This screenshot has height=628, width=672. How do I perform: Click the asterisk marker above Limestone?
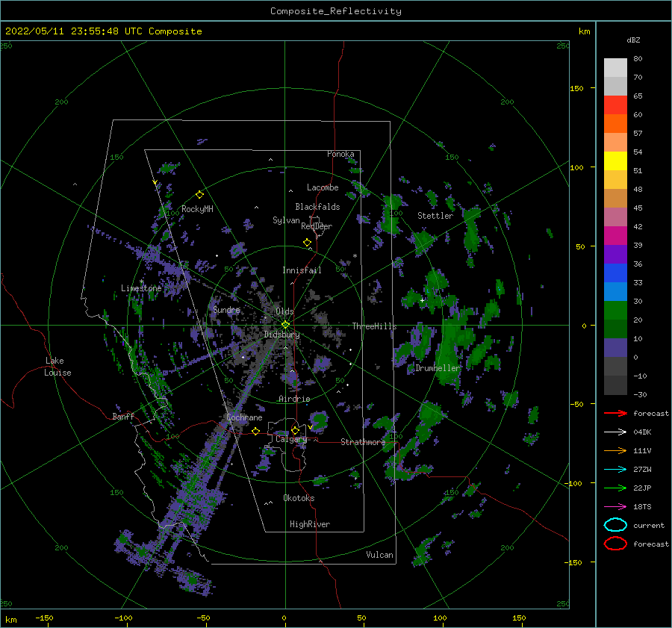(x=141, y=282)
